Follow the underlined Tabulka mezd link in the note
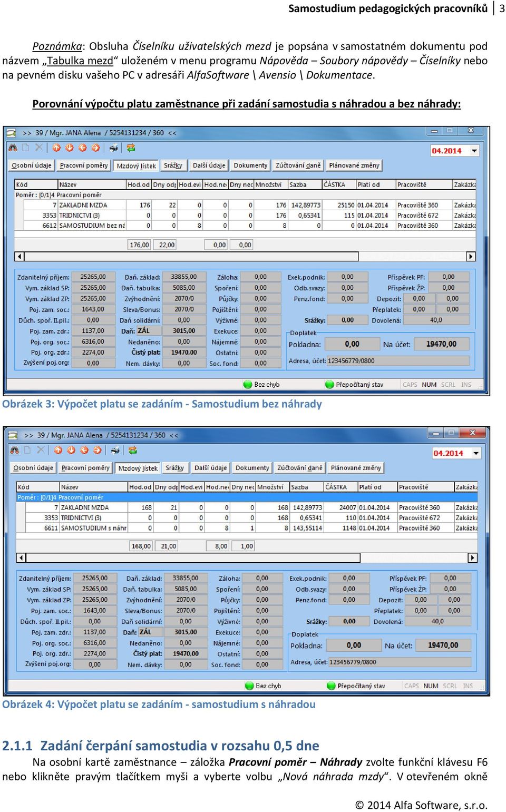Image resolution: width=506 pixels, height=812 pixels. pos(80,61)
